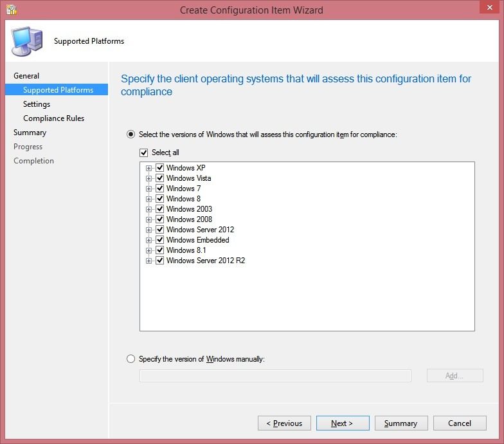This screenshot has width=504, height=444.
Task: Uncheck the Windows Server 2012 R2 checkbox
Action: point(159,260)
